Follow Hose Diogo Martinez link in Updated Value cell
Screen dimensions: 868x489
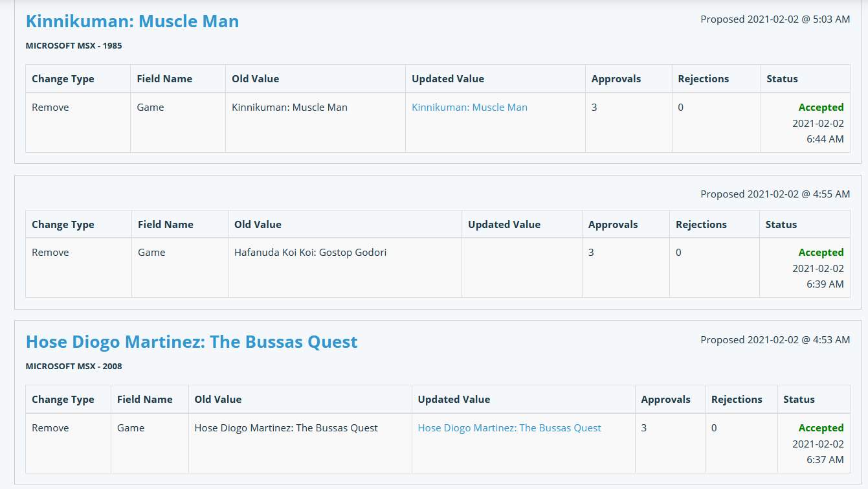click(x=509, y=428)
